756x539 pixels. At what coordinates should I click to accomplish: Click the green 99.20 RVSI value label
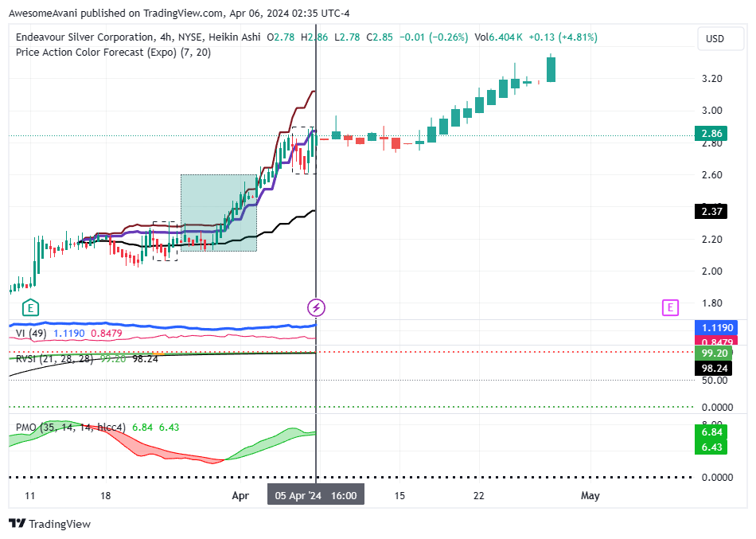click(x=714, y=353)
